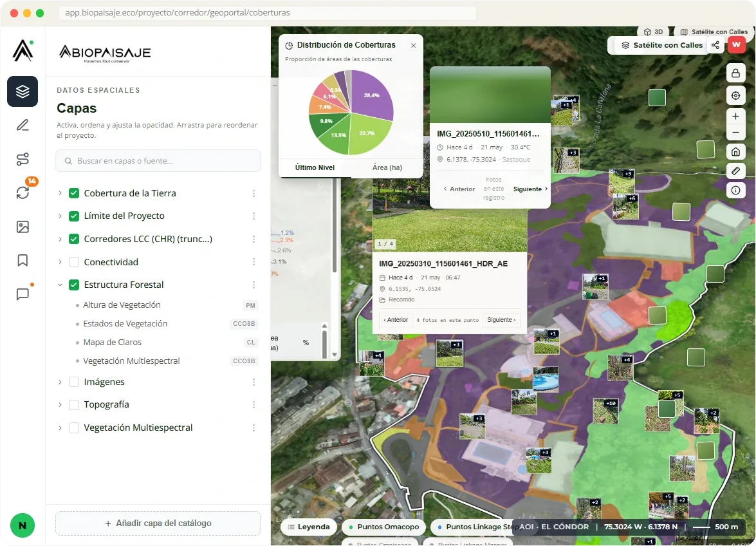Open options menu for Estructura Forestal

(254, 285)
